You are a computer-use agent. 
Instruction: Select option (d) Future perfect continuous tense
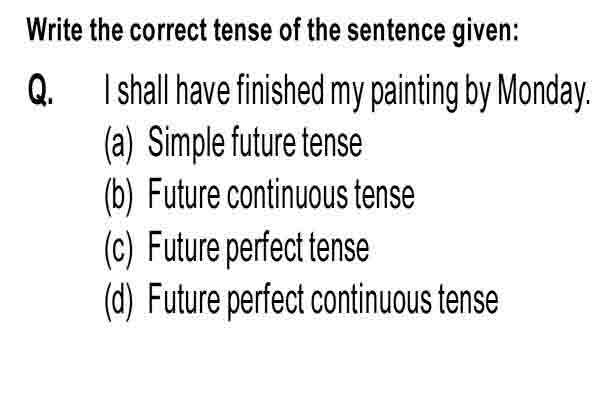click(x=301, y=300)
